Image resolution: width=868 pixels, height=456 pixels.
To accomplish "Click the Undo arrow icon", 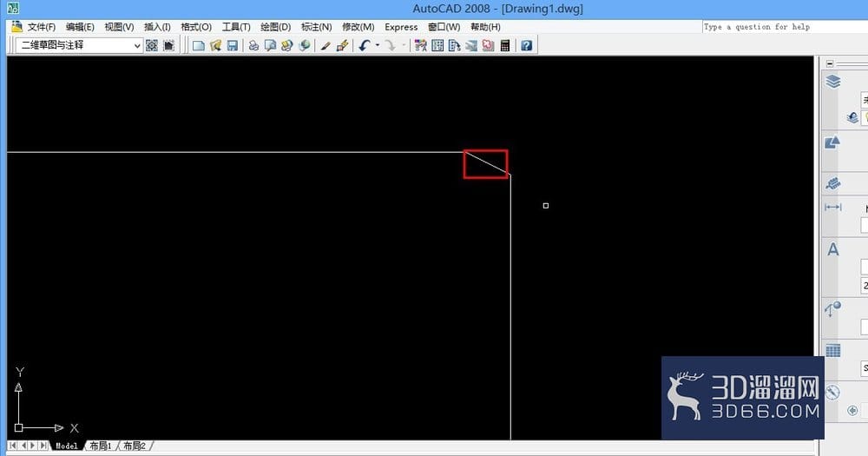I will coord(365,45).
